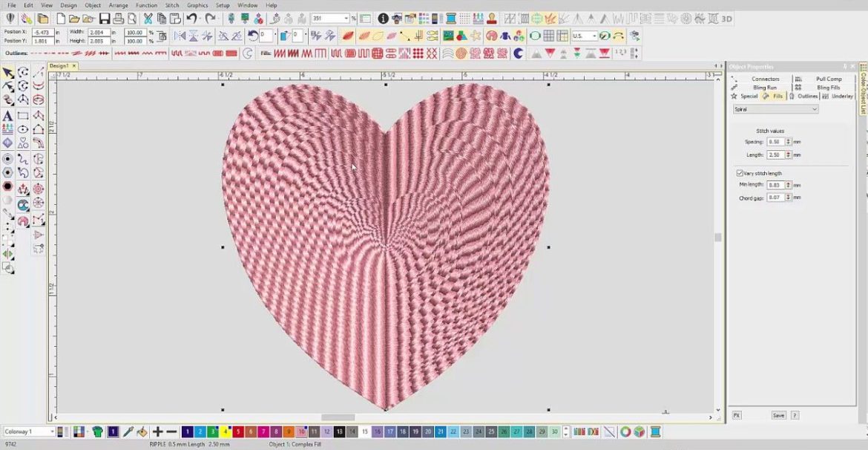Select color swatch 21 blue
Image resolution: width=868 pixels, height=450 pixels.
[x=440, y=431]
